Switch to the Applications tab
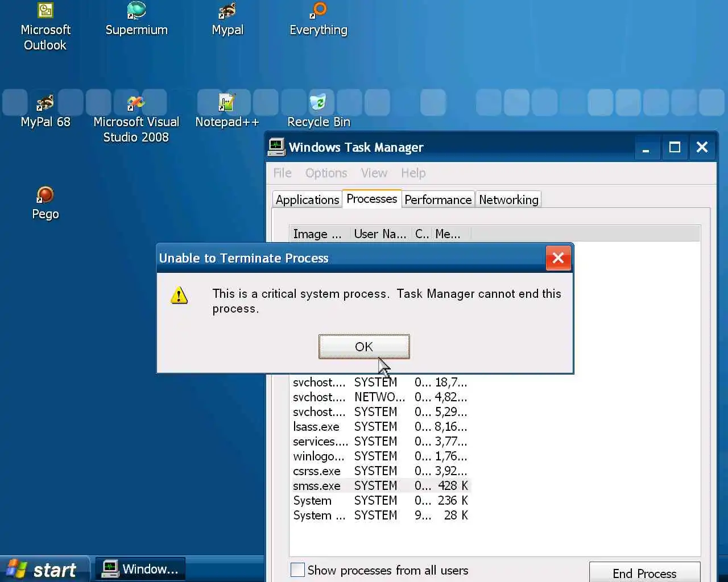This screenshot has width=728, height=582. (x=307, y=199)
